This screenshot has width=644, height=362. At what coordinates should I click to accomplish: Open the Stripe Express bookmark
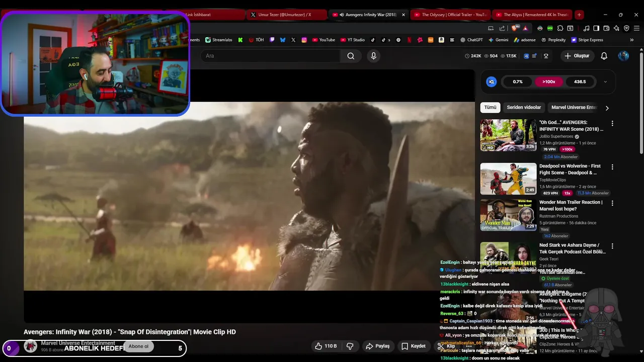coord(587,40)
